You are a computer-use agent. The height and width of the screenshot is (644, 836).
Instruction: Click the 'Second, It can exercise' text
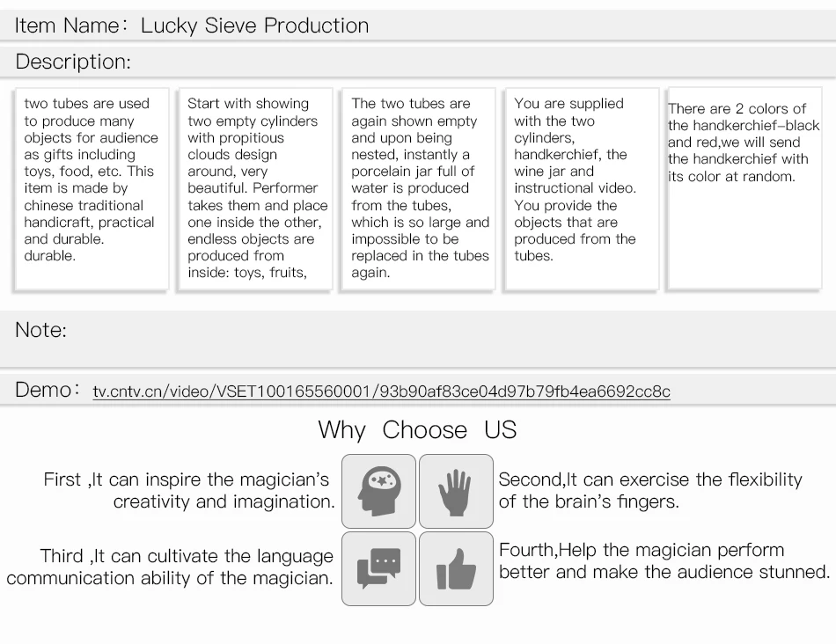click(650, 490)
